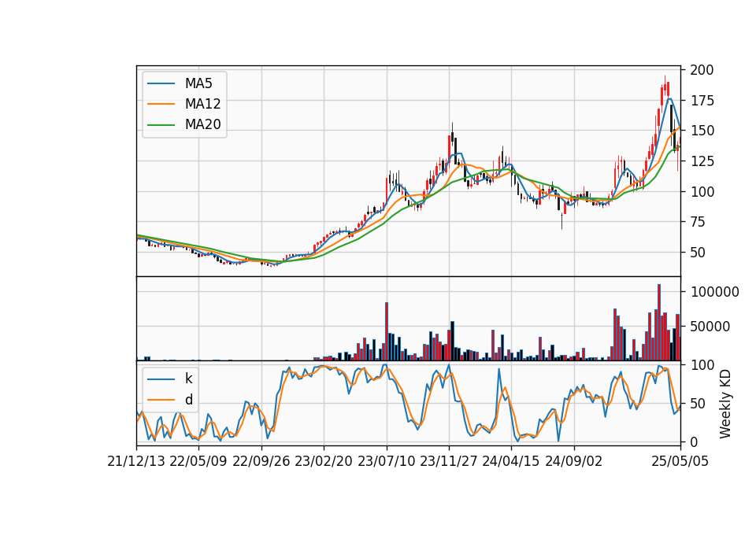The height and width of the screenshot is (543, 756).
Task: Click the orange d legend line sample
Action: coord(161,400)
